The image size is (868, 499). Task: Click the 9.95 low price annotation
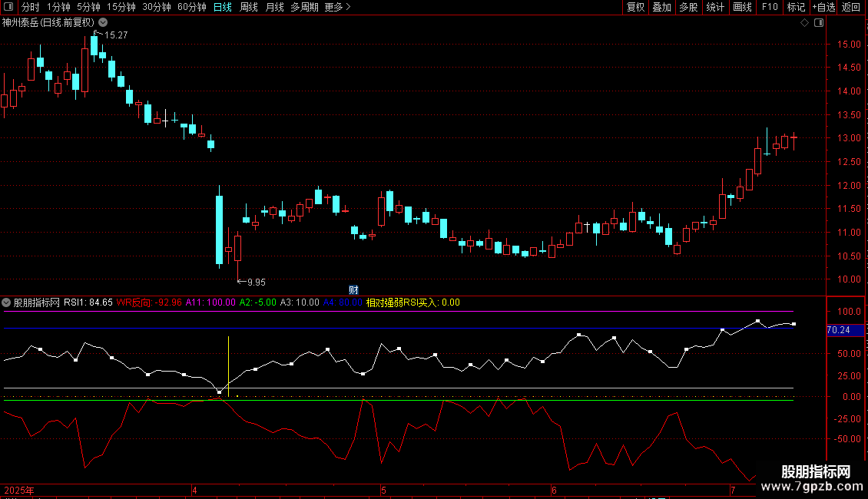pos(256,283)
